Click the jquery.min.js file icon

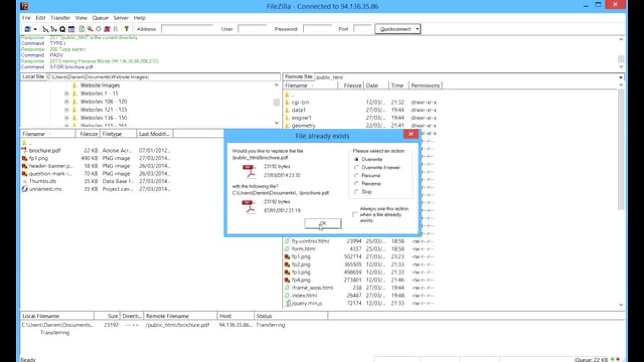tap(287, 303)
